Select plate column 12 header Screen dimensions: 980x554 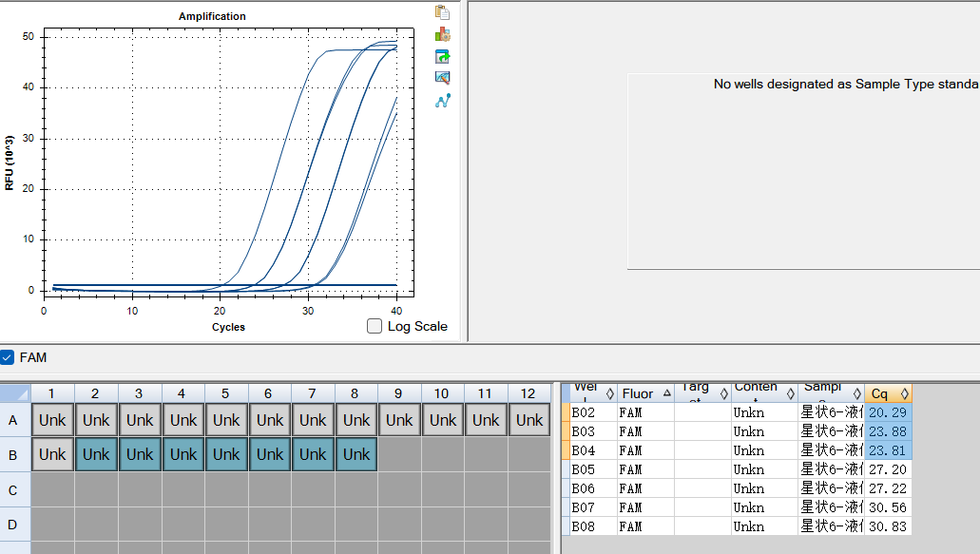(x=528, y=393)
